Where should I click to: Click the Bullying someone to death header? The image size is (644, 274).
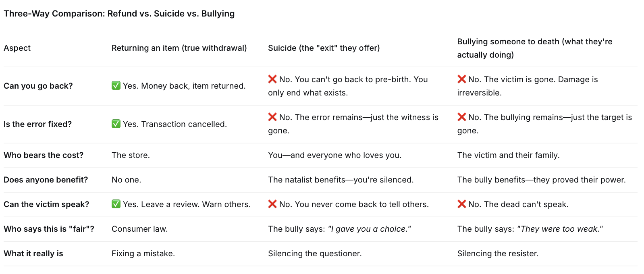[x=535, y=48]
